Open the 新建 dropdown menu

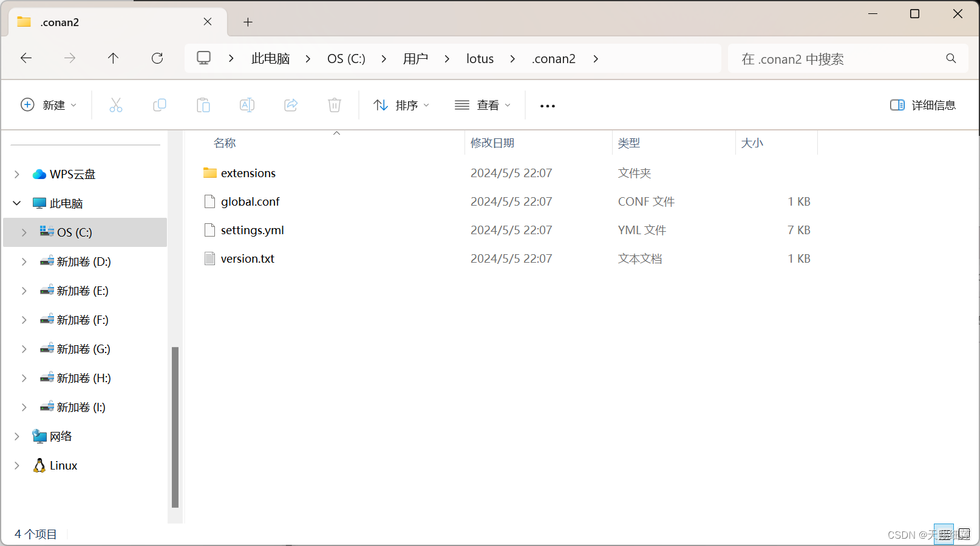pyautogui.click(x=49, y=105)
